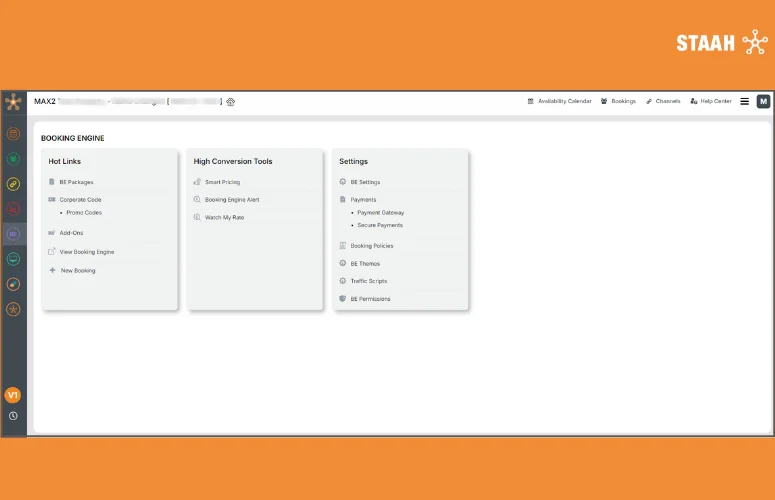Start a New Booking
This screenshot has height=500, width=775.
78,271
